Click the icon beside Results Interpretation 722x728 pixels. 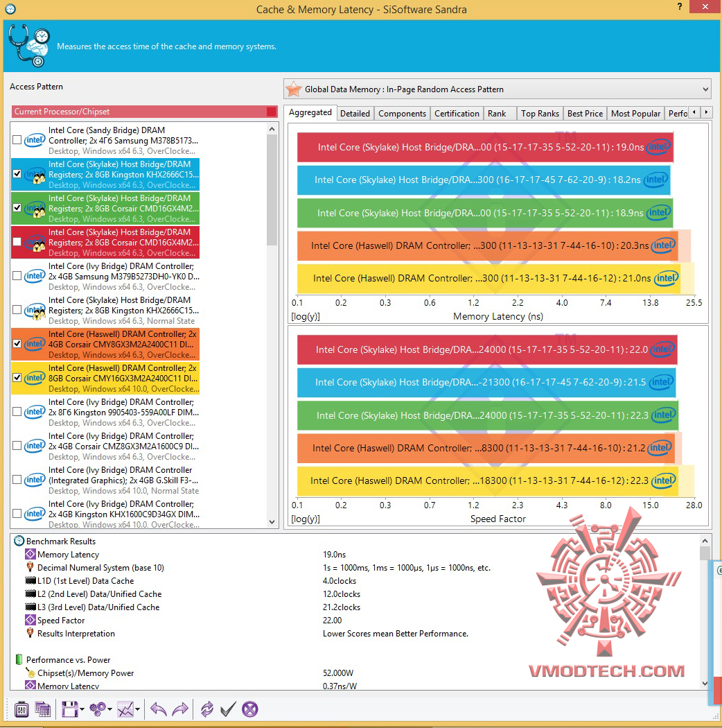click(30, 633)
